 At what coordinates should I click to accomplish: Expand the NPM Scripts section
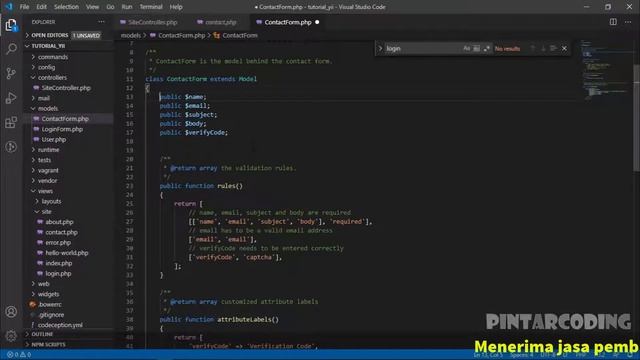click(68, 344)
